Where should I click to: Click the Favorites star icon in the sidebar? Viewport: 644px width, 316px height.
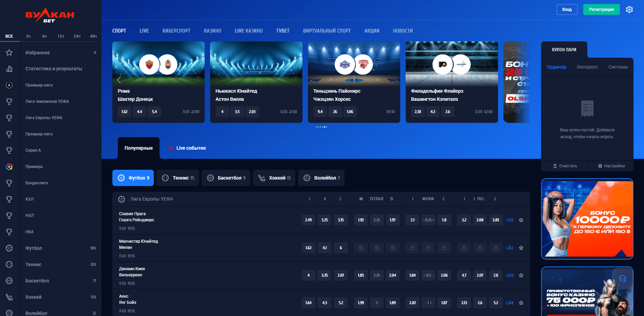point(9,53)
